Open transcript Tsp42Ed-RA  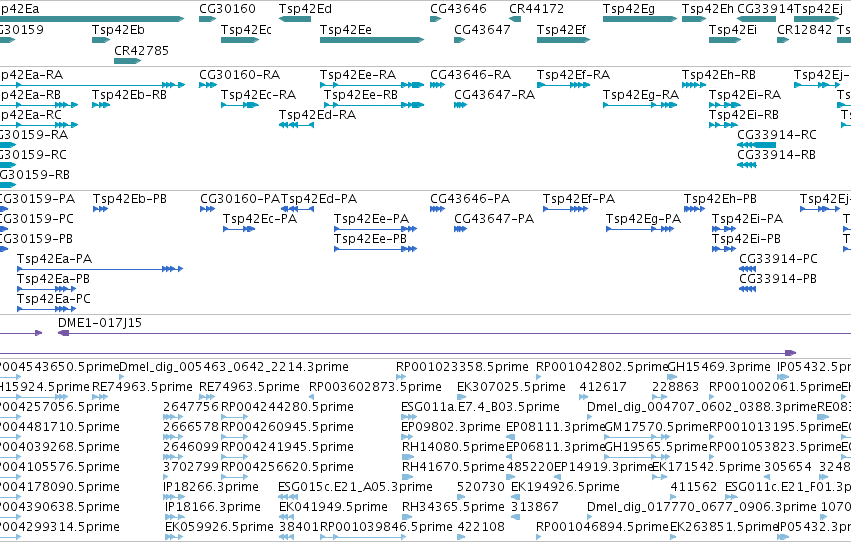point(317,114)
